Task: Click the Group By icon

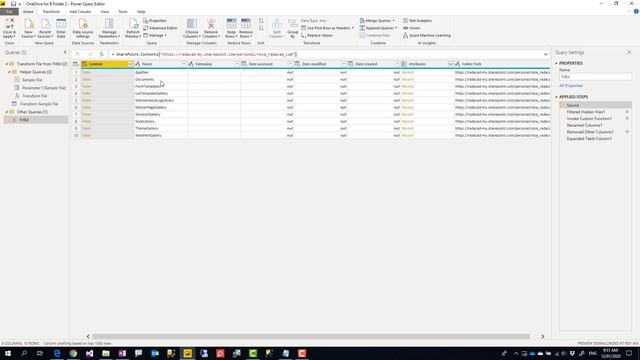Action: 293,24
